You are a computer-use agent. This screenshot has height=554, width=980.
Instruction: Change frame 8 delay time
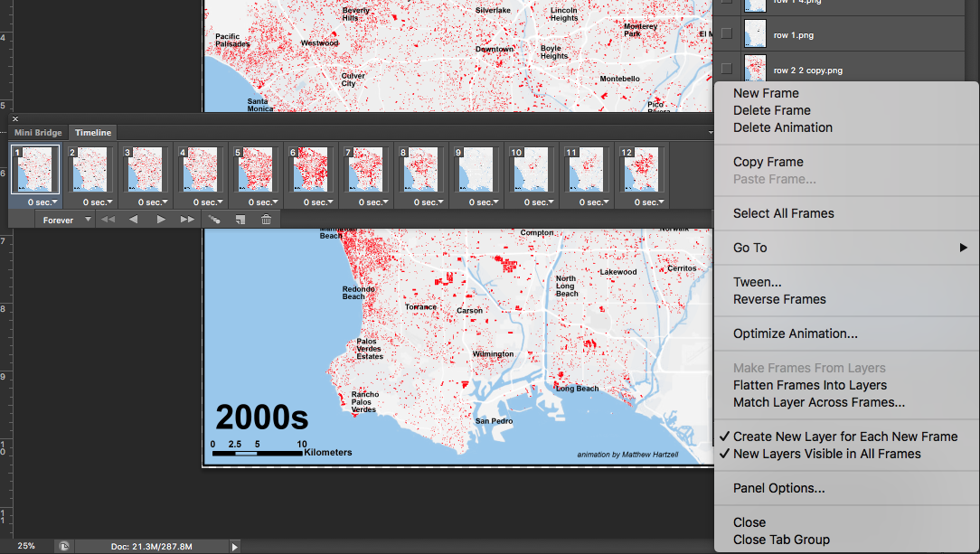429,202
